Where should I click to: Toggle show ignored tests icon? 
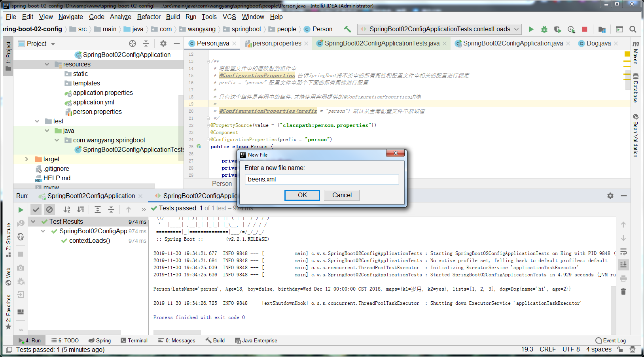[x=49, y=210]
